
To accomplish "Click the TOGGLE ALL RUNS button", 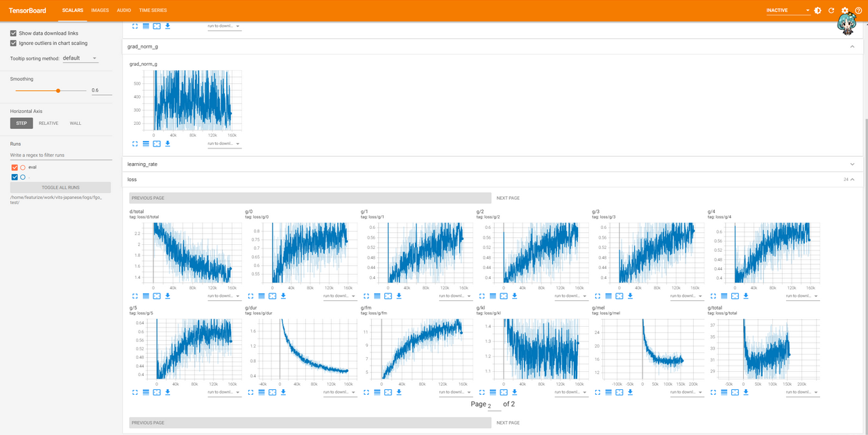I will point(60,187).
